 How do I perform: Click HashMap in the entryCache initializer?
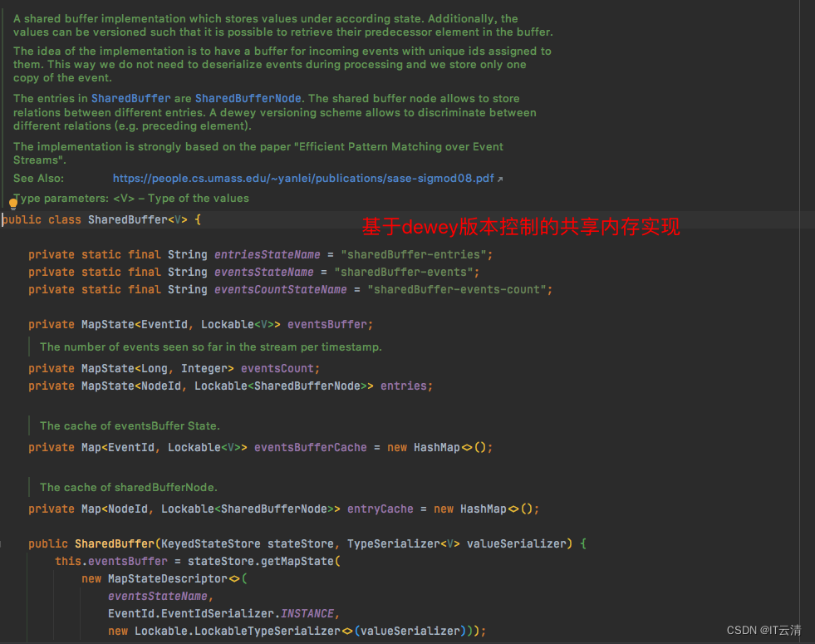[x=484, y=509]
